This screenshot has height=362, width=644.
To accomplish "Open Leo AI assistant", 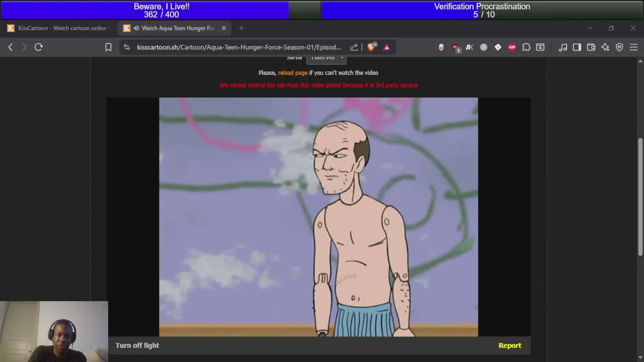I will click(605, 47).
